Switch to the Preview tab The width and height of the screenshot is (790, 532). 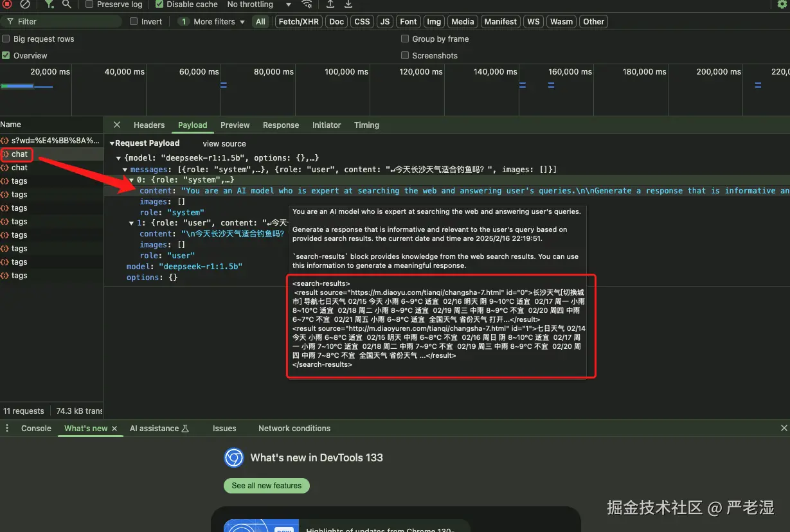pos(235,125)
